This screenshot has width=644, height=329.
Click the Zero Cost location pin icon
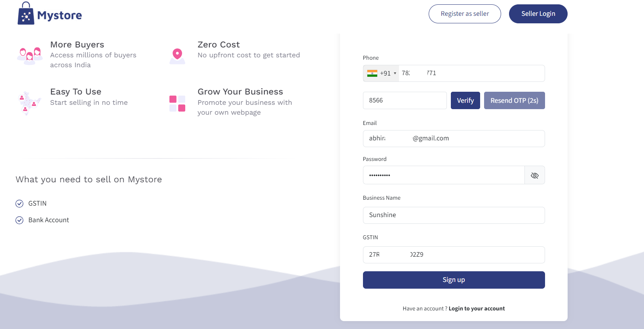click(x=177, y=55)
